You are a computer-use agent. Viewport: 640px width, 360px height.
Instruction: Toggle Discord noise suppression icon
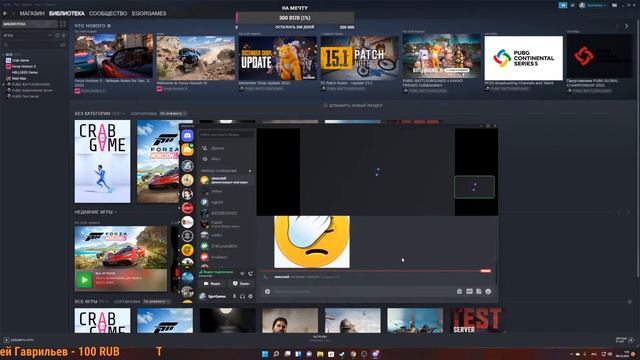click(242, 273)
